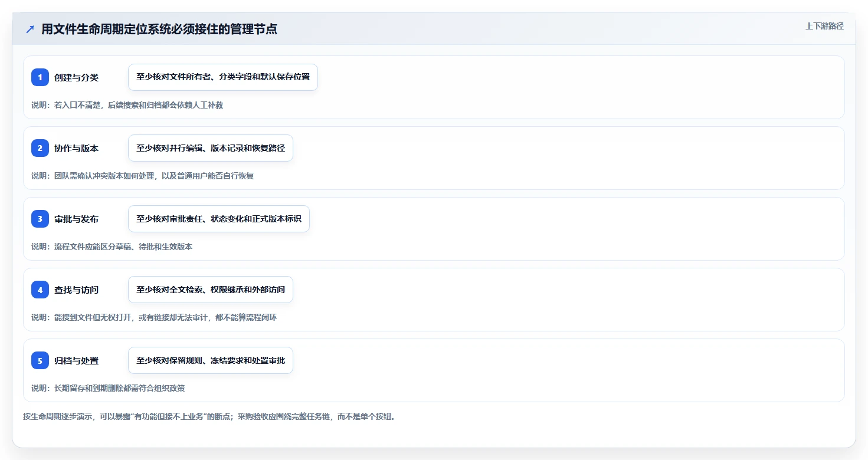Click the 创建与分类 step title
The image size is (868, 460).
(x=76, y=77)
